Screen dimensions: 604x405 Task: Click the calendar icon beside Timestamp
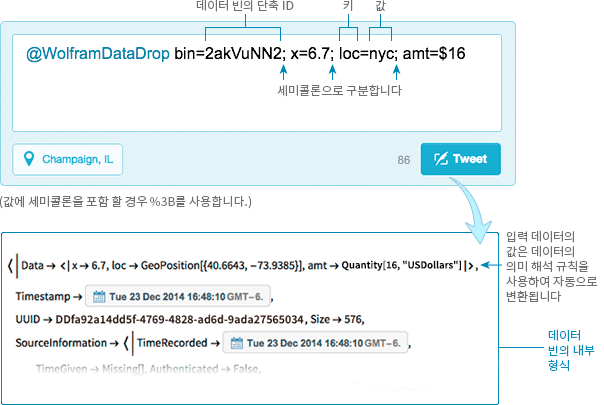pos(99,297)
